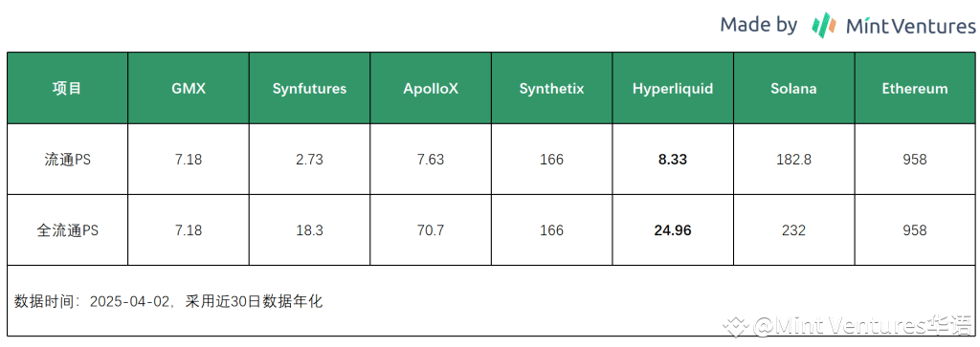Select the Synfutures column header
Viewport: 980px width, 347px height.
(x=309, y=88)
